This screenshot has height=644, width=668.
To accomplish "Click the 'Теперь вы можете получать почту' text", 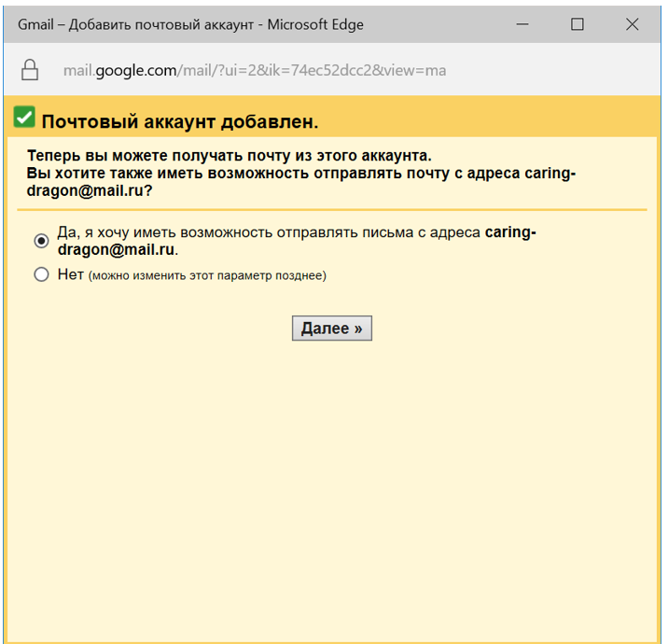I will pyautogui.click(x=230, y=156).
